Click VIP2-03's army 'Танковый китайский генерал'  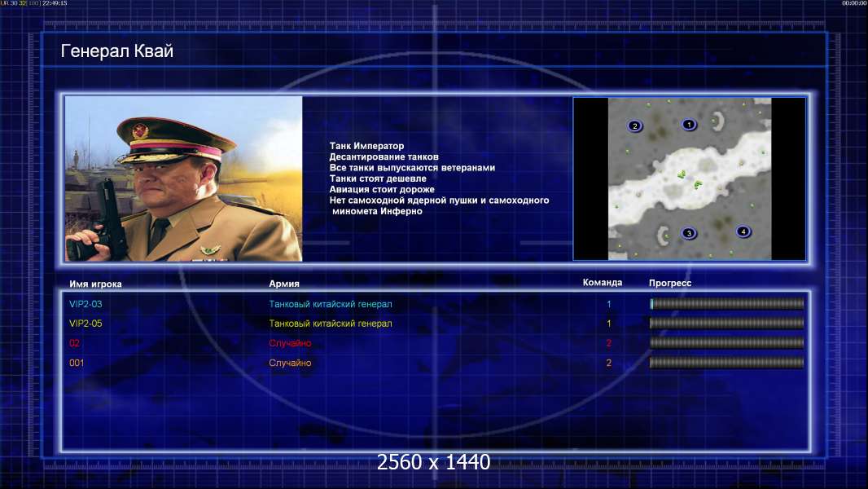pyautogui.click(x=331, y=304)
